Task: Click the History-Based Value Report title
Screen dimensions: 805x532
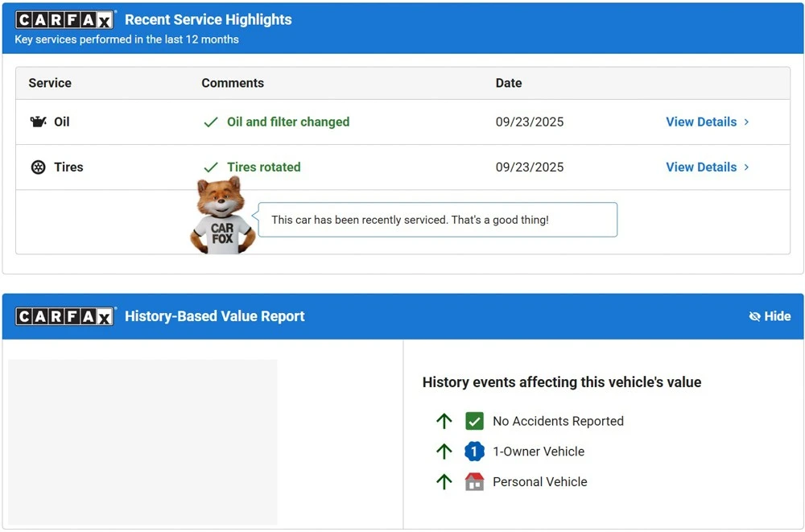Action: (215, 316)
